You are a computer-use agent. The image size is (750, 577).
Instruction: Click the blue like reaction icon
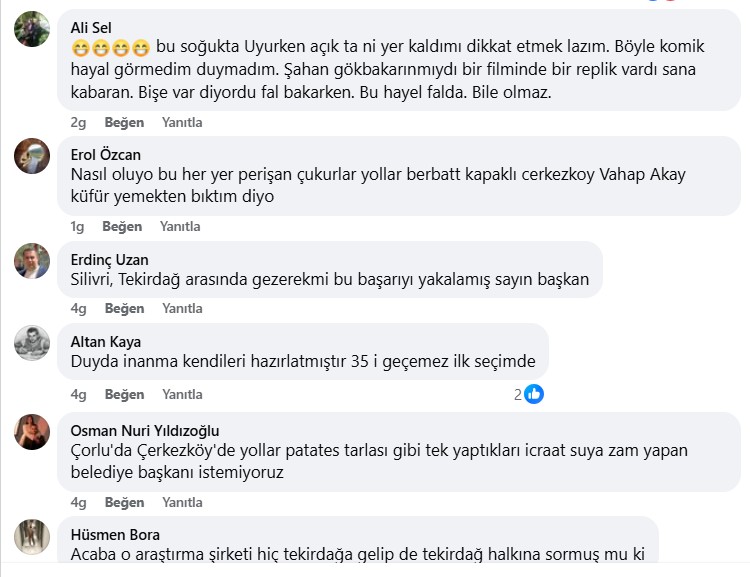[x=534, y=394]
